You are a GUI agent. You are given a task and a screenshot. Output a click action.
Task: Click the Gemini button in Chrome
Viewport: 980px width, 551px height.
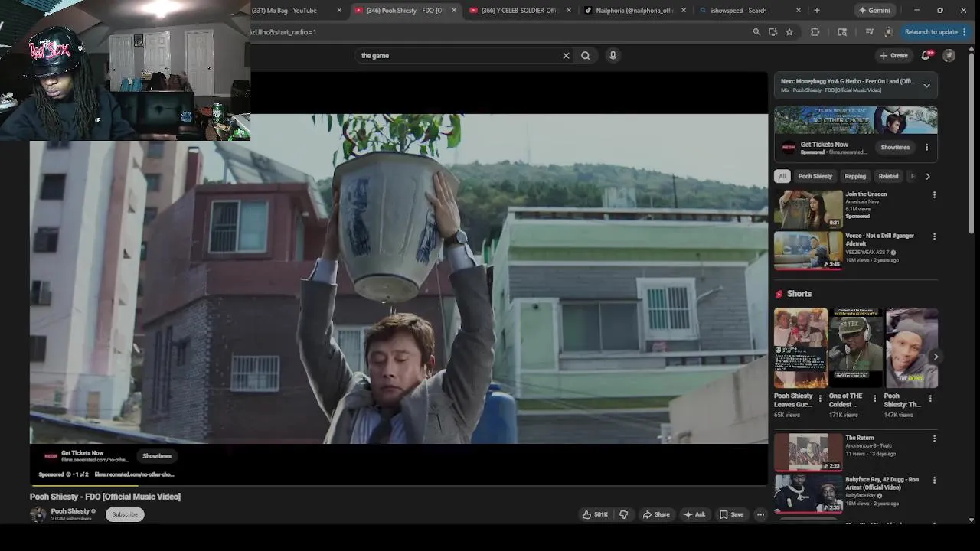874,11
